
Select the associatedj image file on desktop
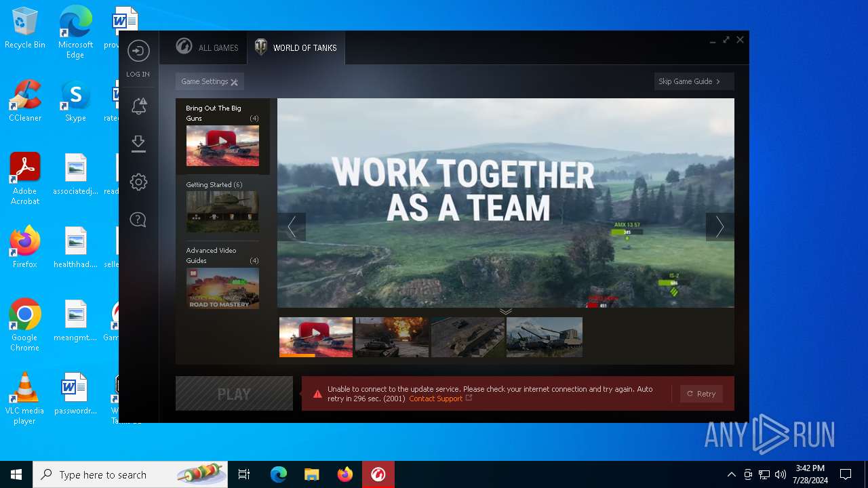click(x=75, y=174)
